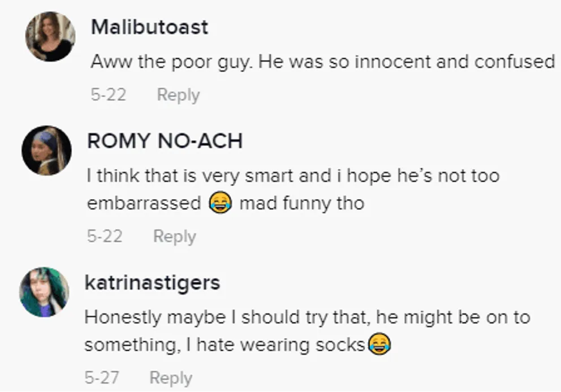Open the katrinastigers username link
The height and width of the screenshot is (392, 561).
152,282
